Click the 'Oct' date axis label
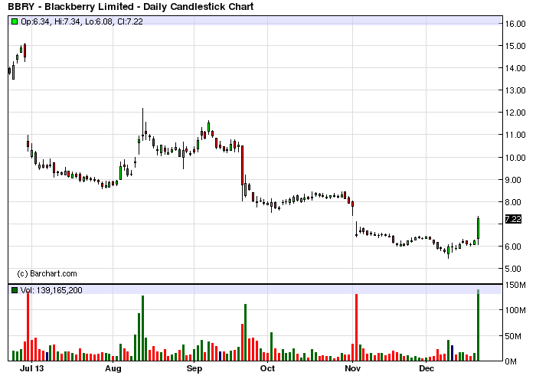 [x=267, y=368]
